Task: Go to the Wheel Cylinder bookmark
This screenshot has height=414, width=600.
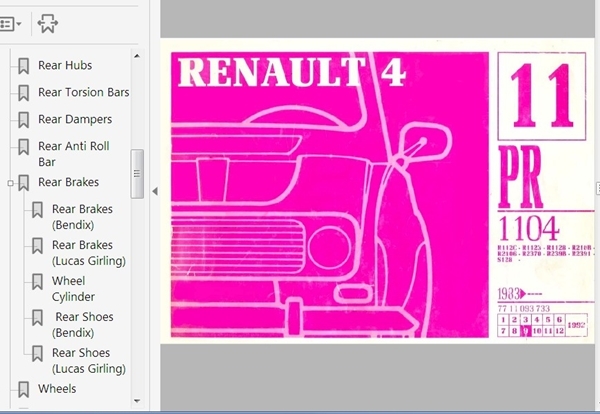Action: (73, 288)
